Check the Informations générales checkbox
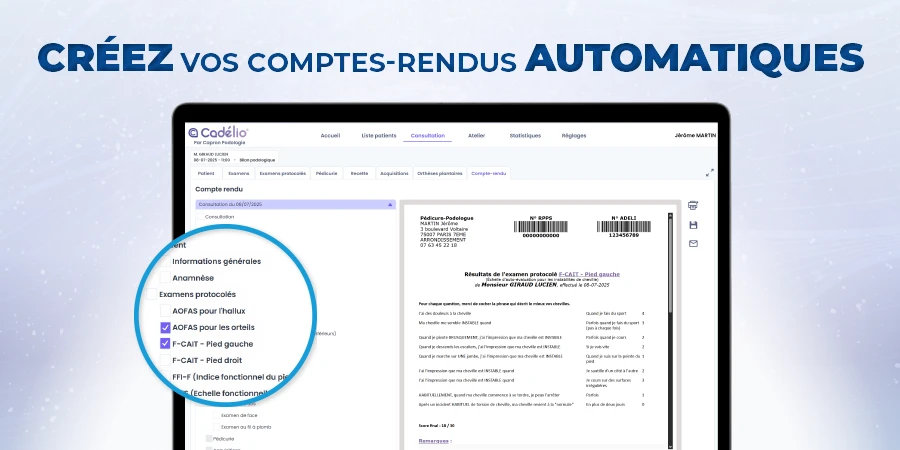The image size is (900, 450). (165, 261)
